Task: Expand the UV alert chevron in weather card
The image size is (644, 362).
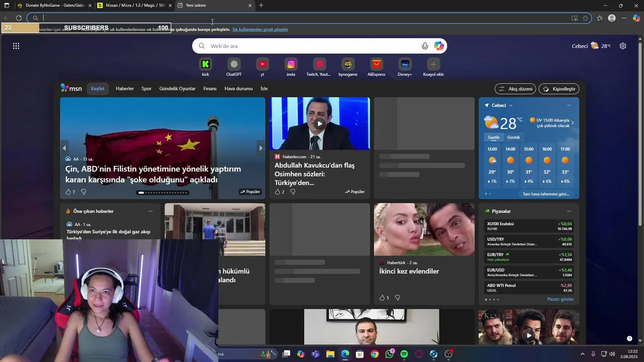Action: click(x=572, y=123)
